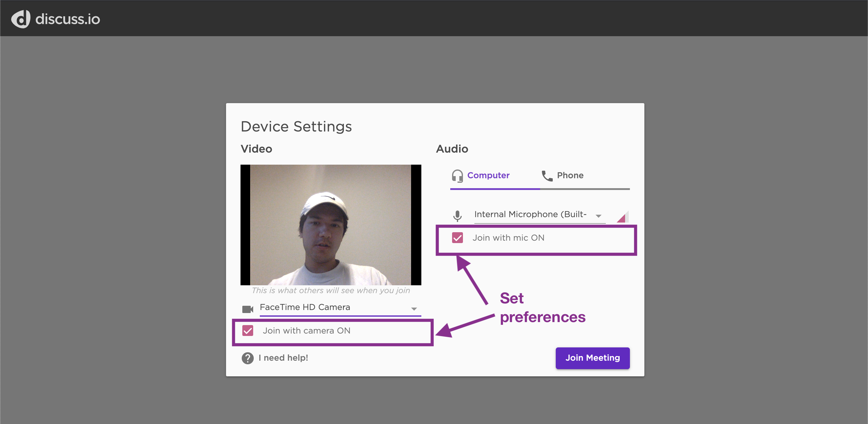
Task: Click the mic level indicator triangle
Action: (x=622, y=217)
